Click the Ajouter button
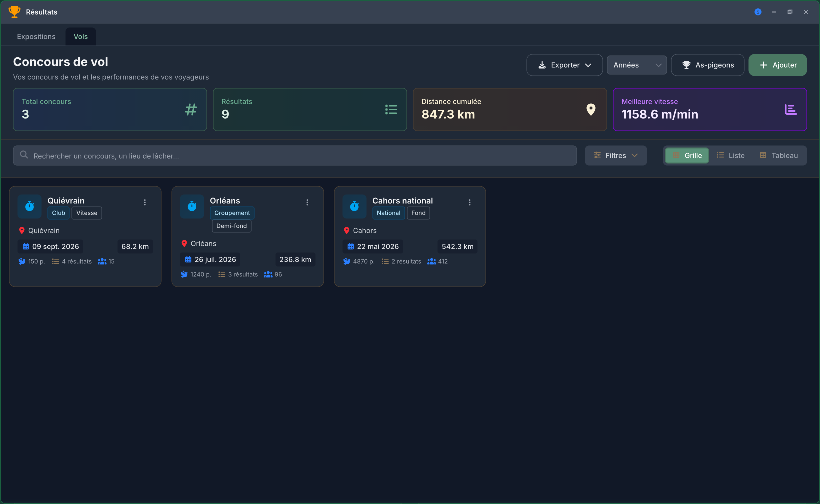This screenshot has height=504, width=820. pos(778,65)
